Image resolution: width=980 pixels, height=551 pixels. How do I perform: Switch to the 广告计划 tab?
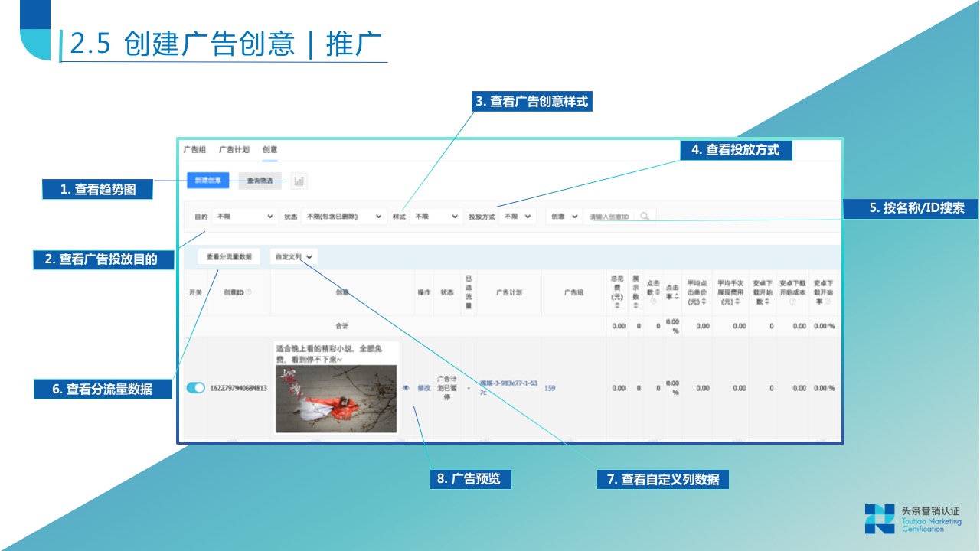coord(234,148)
